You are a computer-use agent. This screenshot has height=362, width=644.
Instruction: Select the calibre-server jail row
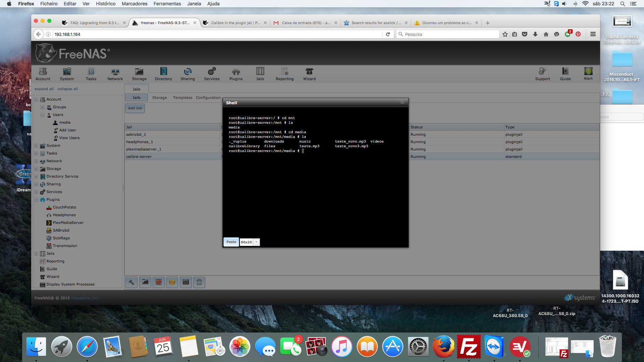(362, 157)
